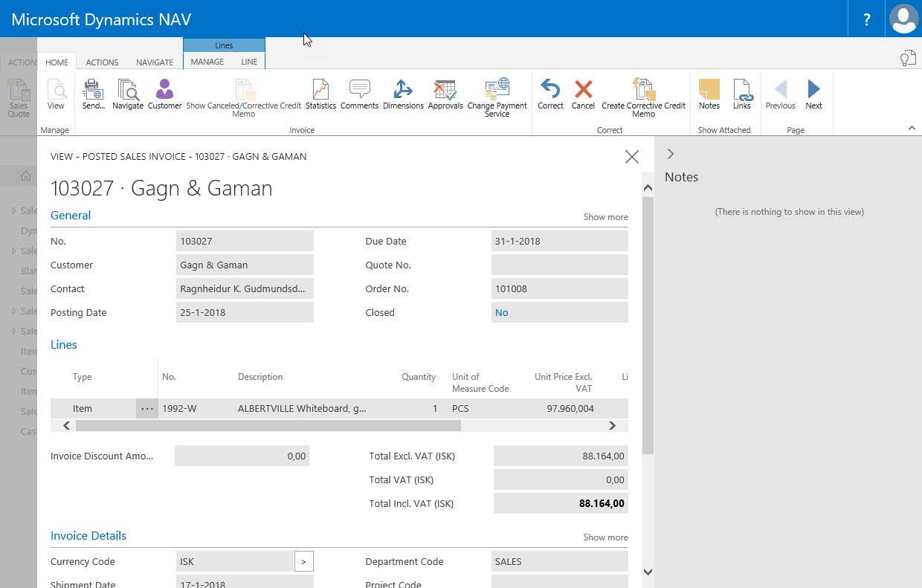922x588 pixels.
Task: Switch to the ACTIONS ribbon tab
Action: [x=102, y=62]
